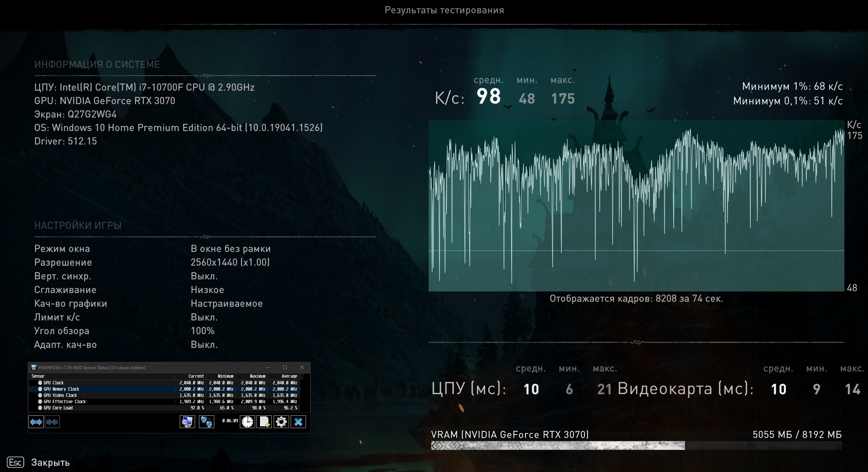The image size is (868, 472).
Task: Select the GPU Core Load row
Action: point(58,408)
